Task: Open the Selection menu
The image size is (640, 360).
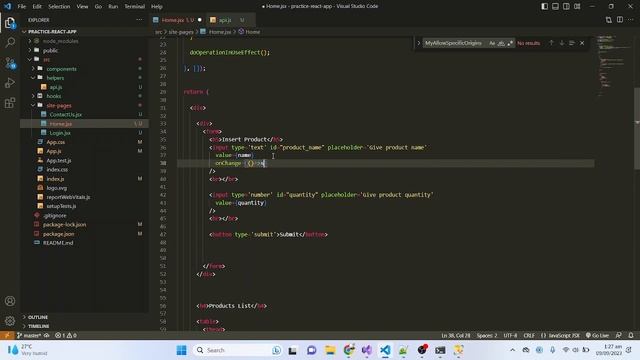Action: pos(59,7)
